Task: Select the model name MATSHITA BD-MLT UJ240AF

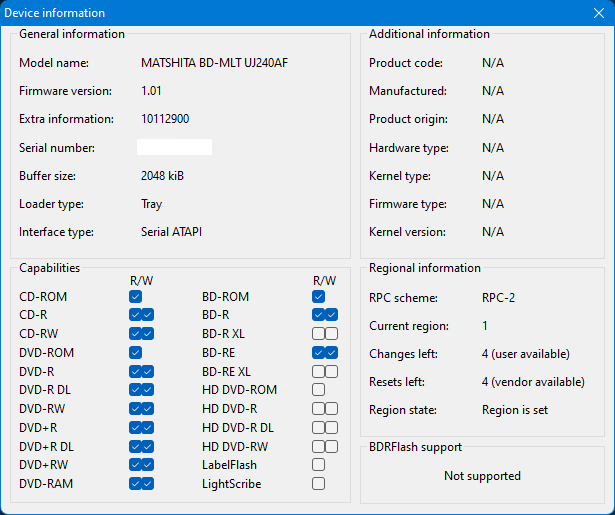Action: point(215,63)
